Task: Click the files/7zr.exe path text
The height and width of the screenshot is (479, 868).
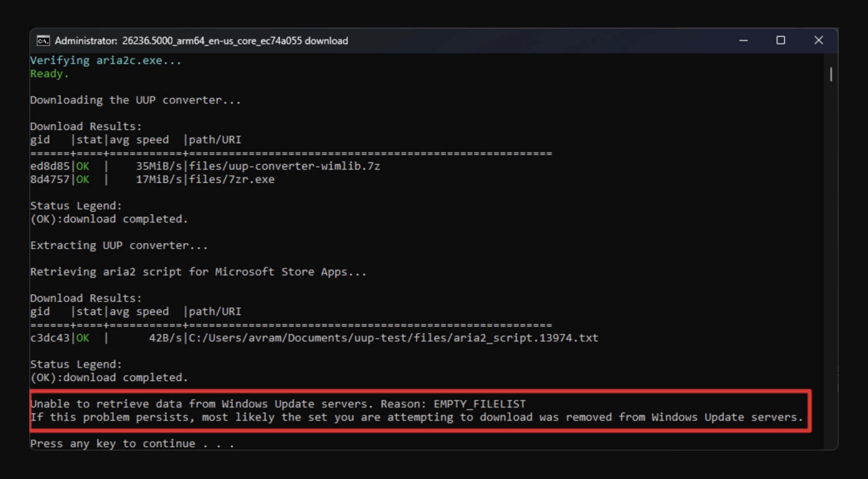Action: point(231,180)
